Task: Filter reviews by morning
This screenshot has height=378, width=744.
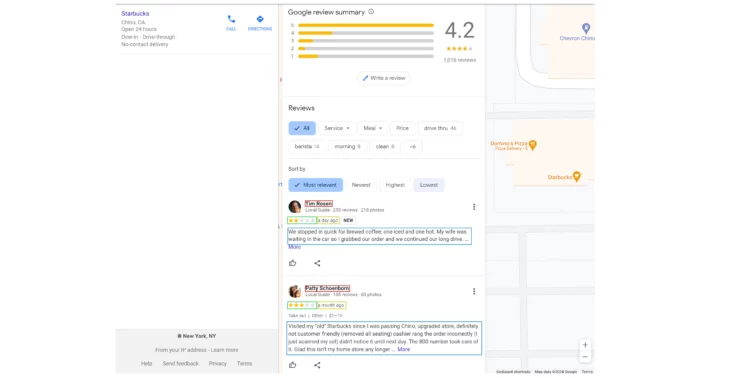Action: coord(347,147)
